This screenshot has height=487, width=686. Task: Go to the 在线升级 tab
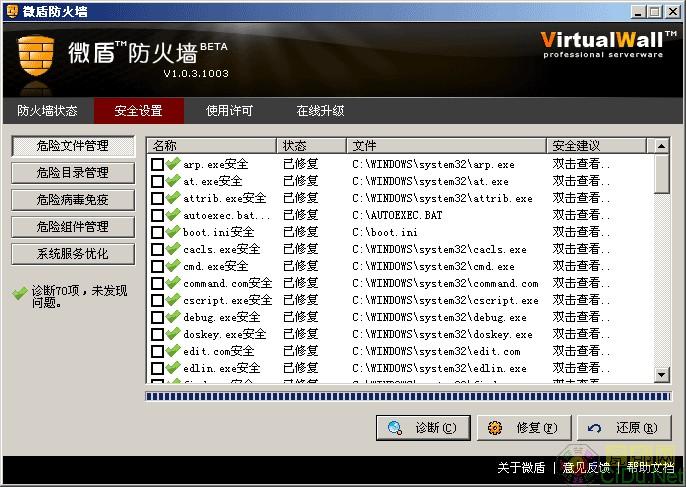click(x=320, y=111)
